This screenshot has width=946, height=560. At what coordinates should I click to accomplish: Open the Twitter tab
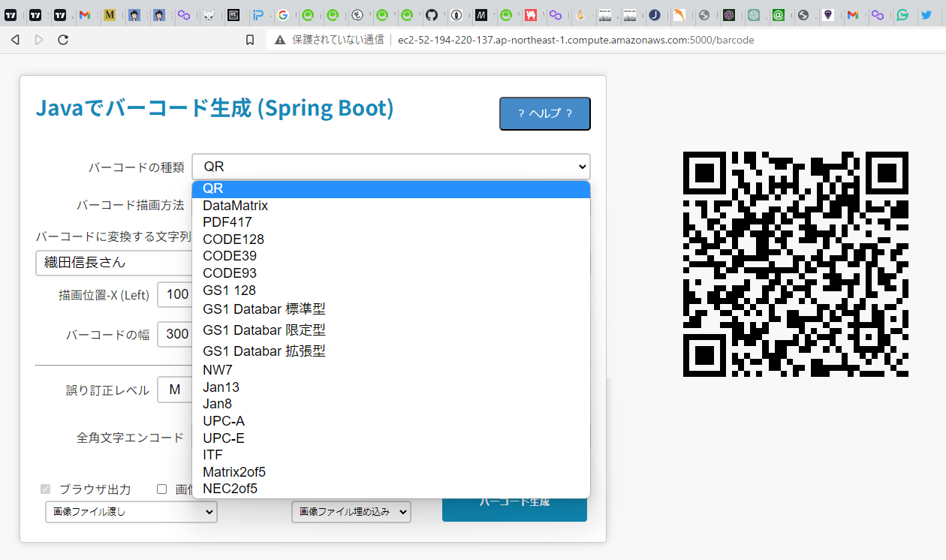[926, 14]
